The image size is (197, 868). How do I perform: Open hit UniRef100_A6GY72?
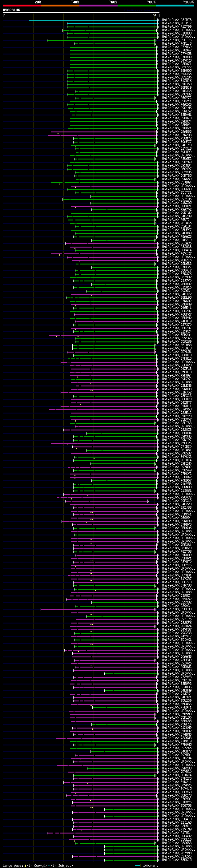pyautogui.click(x=177, y=98)
